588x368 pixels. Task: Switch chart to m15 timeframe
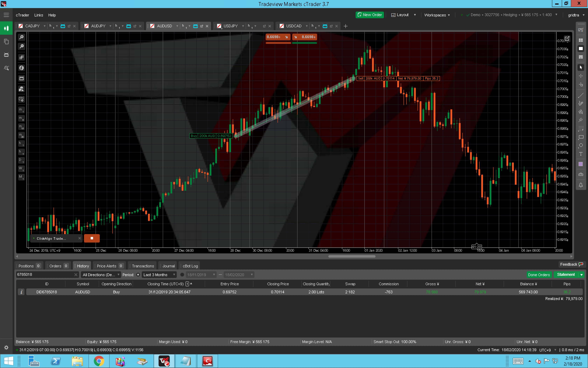click(21, 127)
